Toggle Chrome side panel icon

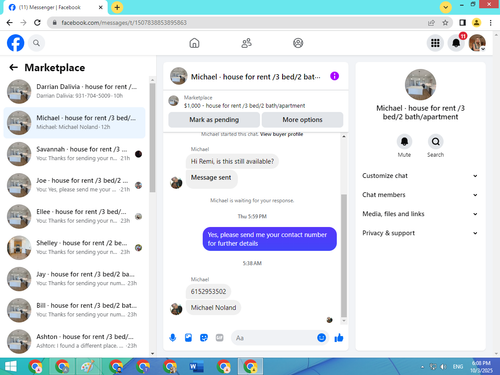click(x=462, y=23)
